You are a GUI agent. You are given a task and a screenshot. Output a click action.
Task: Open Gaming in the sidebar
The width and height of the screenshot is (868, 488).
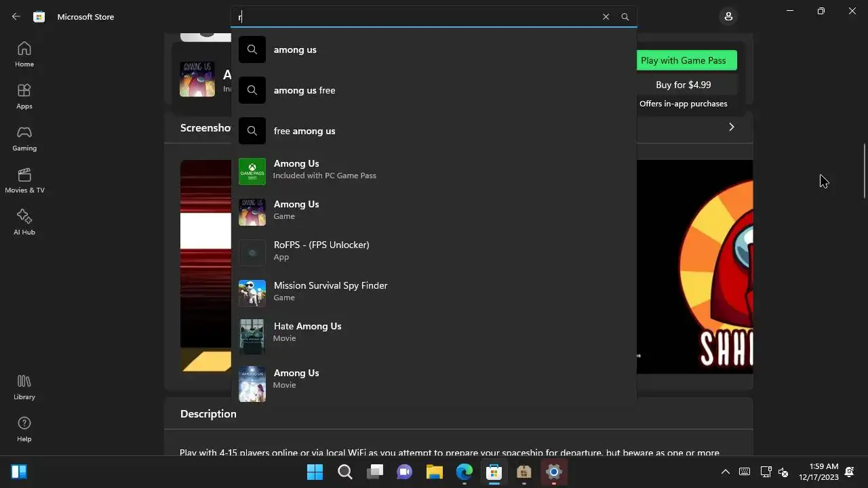tap(24, 138)
